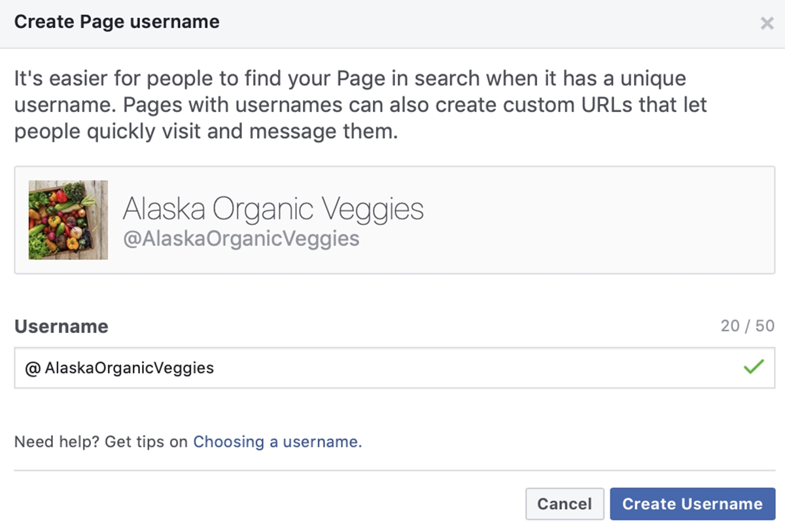Open the Choosing a username link

click(x=277, y=442)
